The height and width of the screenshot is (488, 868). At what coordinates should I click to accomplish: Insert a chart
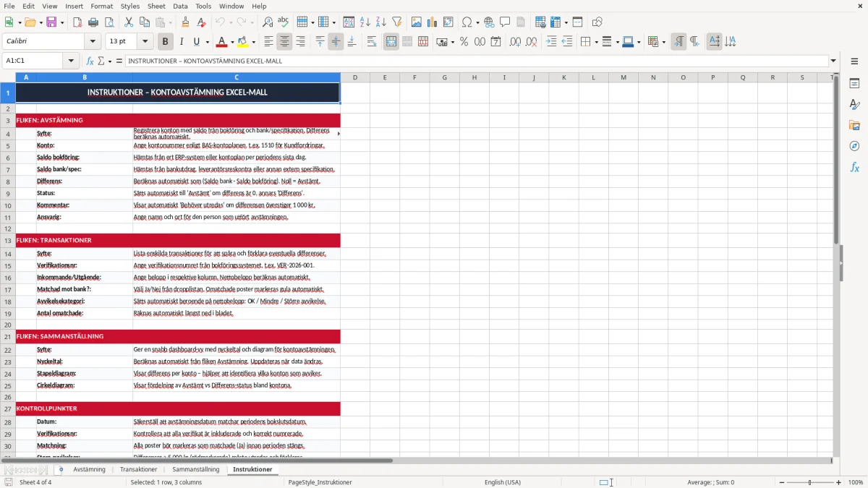click(x=433, y=22)
